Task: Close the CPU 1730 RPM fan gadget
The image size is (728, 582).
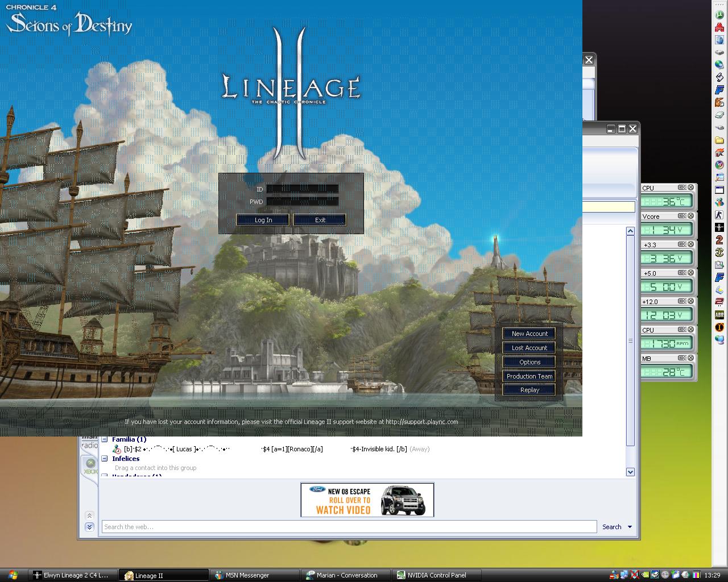Action: point(690,330)
